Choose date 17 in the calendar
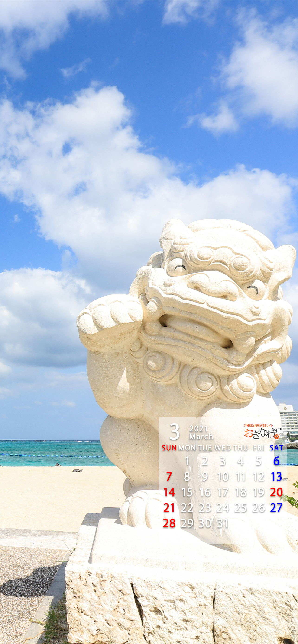Screen dimensions: 298x644 223,492
